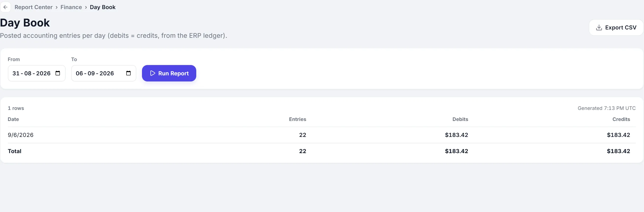Click the chevron after Finance breadcrumb
The image size is (644, 212).
coord(86,7)
